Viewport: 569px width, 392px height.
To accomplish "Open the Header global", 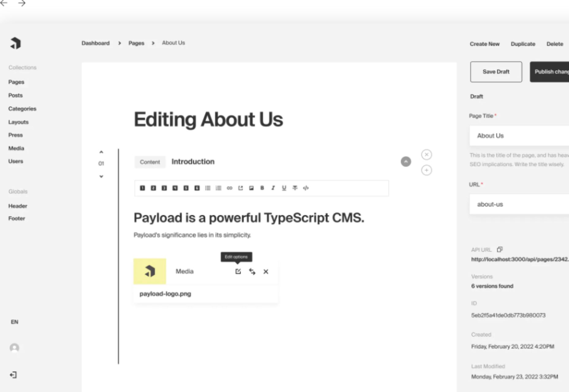I will (18, 206).
